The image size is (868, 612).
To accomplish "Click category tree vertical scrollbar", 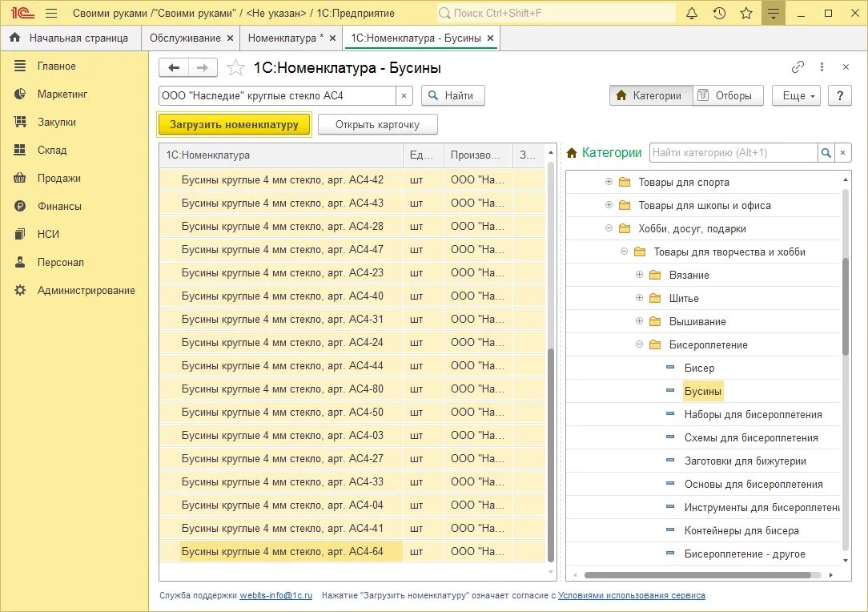I will pos(845,308).
